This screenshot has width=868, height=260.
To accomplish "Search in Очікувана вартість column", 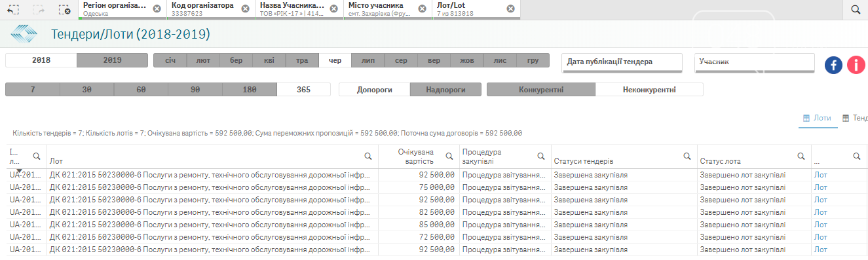I will pos(449,156).
